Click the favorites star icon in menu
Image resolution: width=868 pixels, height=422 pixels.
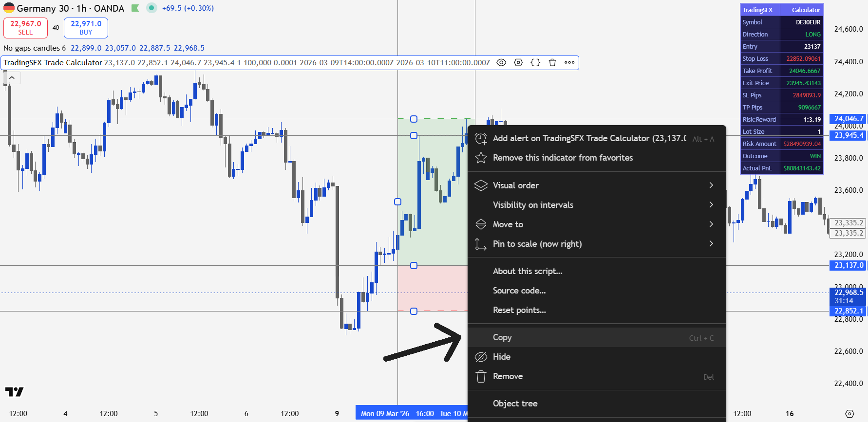pos(481,158)
